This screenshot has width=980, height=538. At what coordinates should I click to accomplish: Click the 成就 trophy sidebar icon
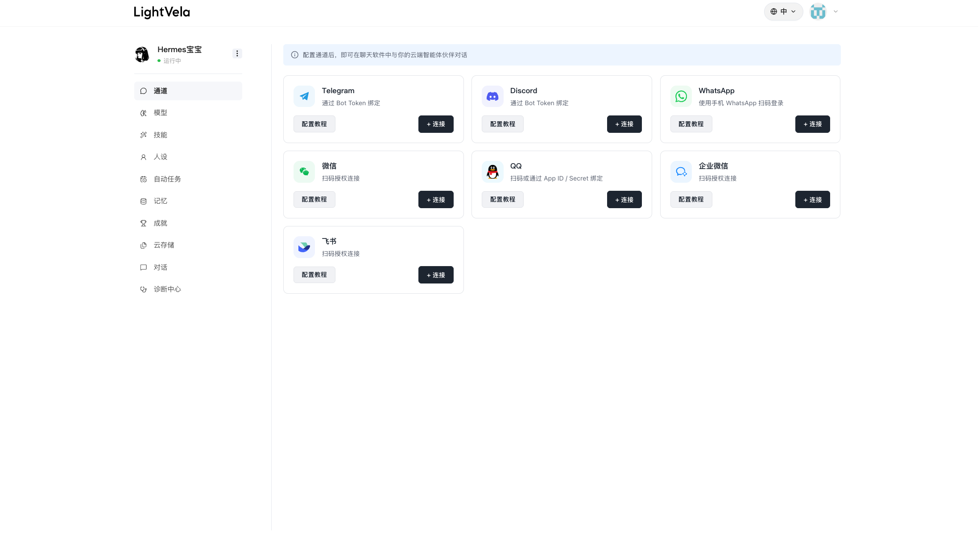144,223
